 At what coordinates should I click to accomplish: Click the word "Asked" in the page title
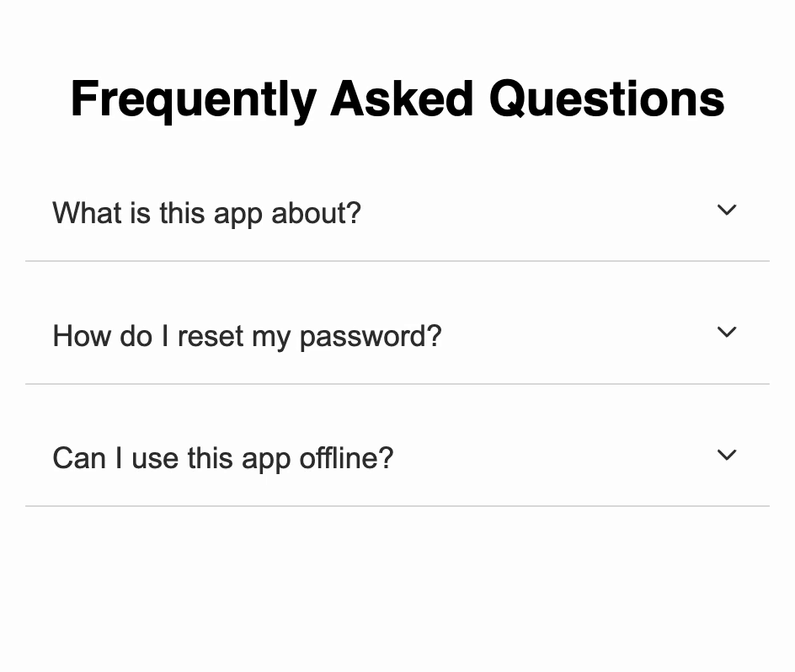402,99
